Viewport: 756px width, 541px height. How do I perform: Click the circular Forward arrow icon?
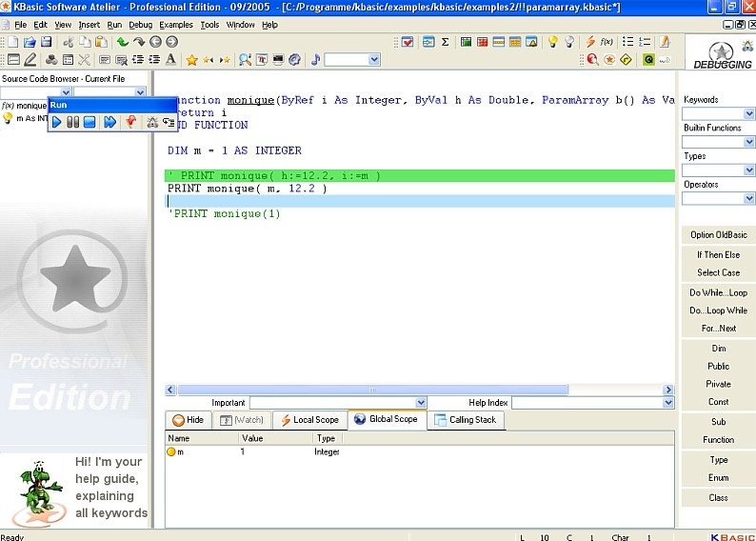[171, 42]
